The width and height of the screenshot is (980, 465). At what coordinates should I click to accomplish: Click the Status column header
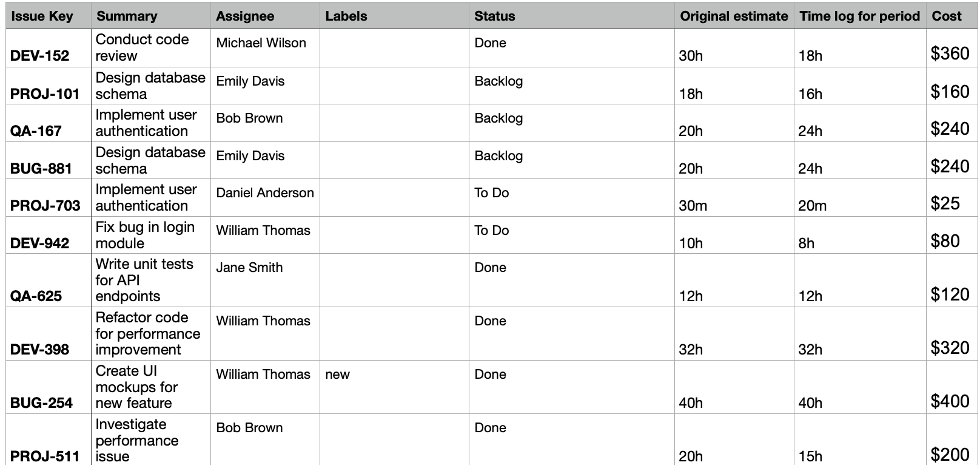[x=495, y=16]
